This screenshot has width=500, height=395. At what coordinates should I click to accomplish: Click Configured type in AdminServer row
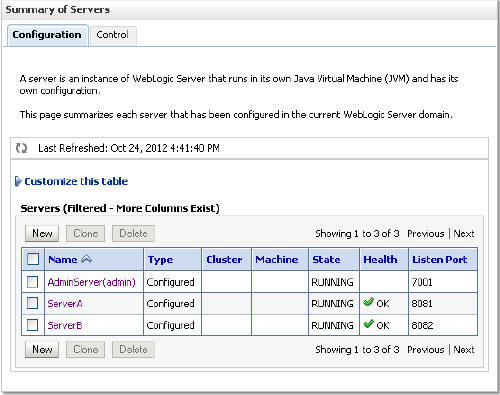[x=170, y=283]
